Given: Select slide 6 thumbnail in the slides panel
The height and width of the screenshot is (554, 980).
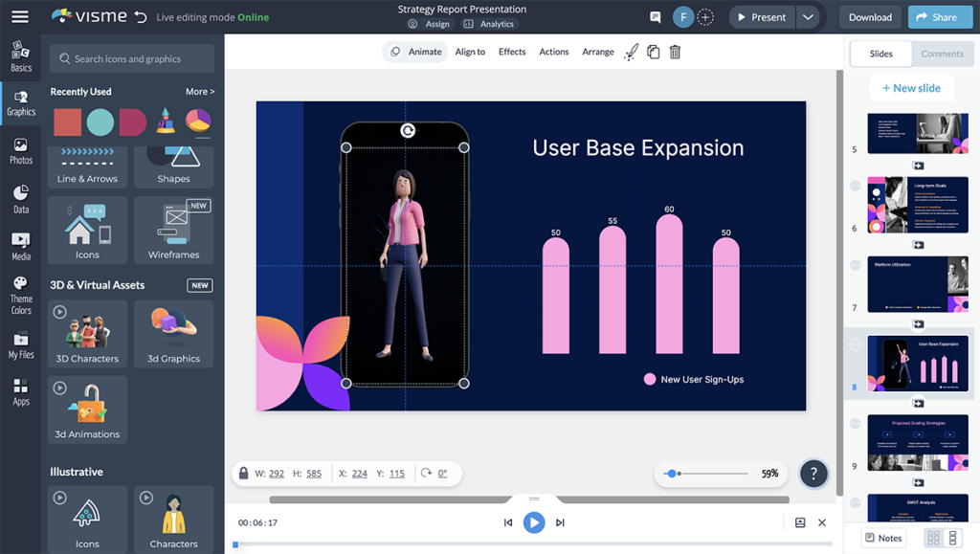Looking at the screenshot, I should point(917,205).
